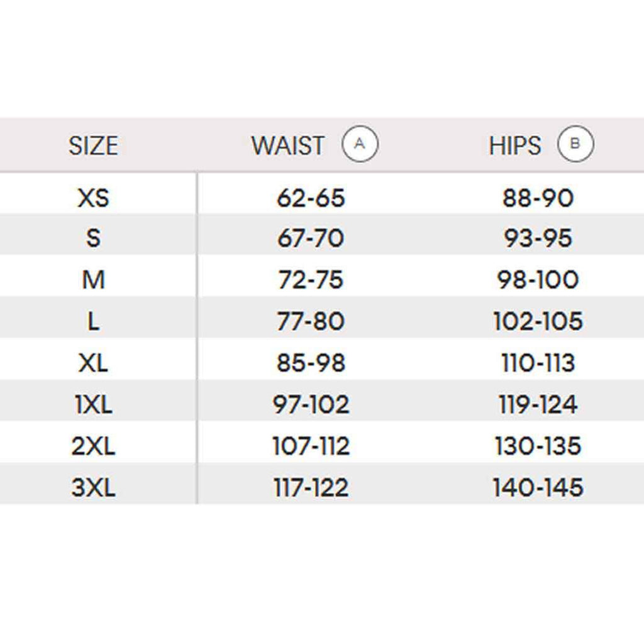
Task: Click the 85-98 waist cell
Action: click(x=311, y=364)
